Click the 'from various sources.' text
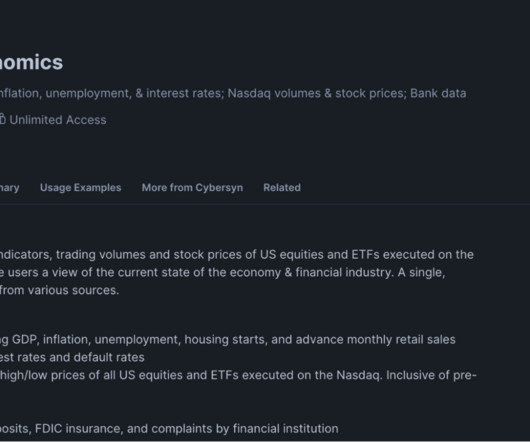The width and height of the screenshot is (530, 442). (59, 290)
